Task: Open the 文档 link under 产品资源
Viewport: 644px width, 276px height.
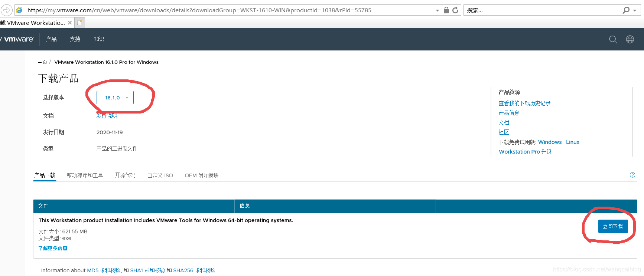Action: click(x=504, y=122)
